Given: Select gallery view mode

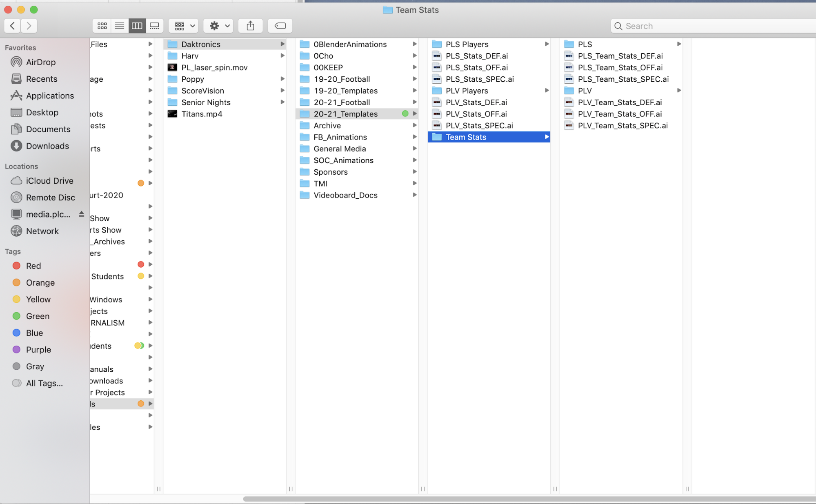Looking at the screenshot, I should click(155, 26).
